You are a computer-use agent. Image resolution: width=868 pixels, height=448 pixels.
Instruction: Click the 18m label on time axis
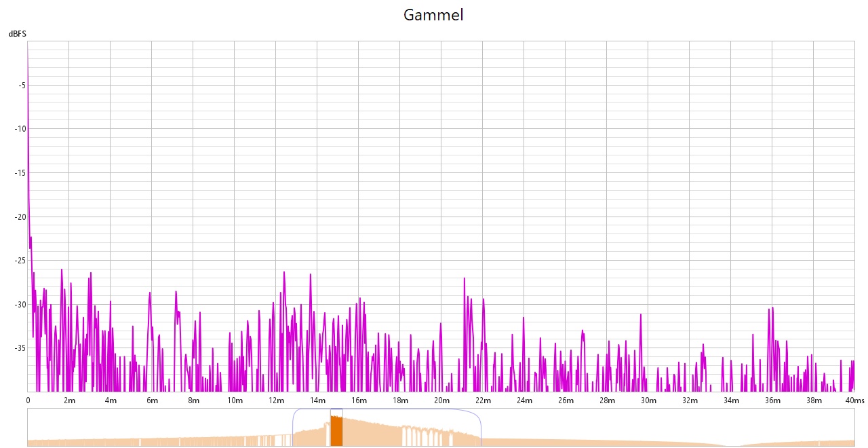[x=400, y=400]
